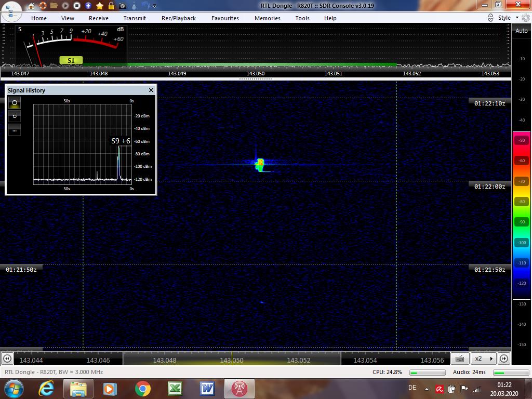Image resolution: width=532 pixels, height=399 pixels.
Task: Open the Help tab
Action: click(x=330, y=18)
